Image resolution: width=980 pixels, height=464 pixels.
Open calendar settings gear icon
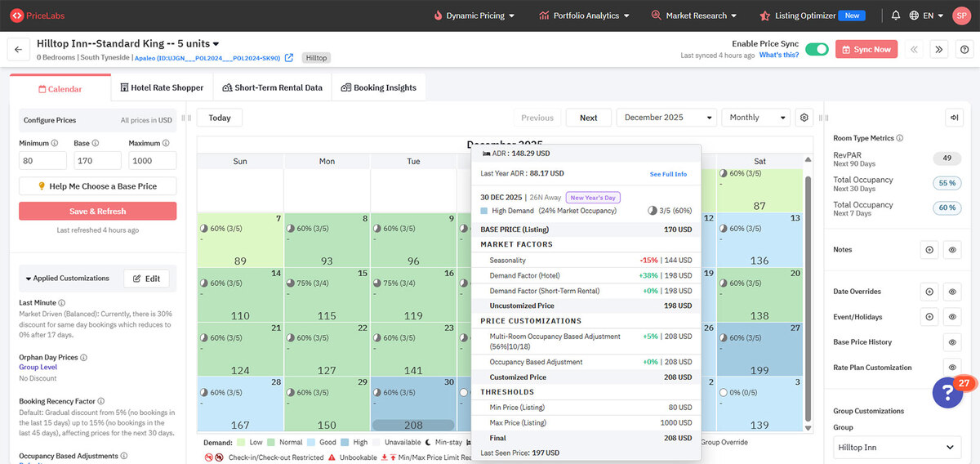coord(804,118)
